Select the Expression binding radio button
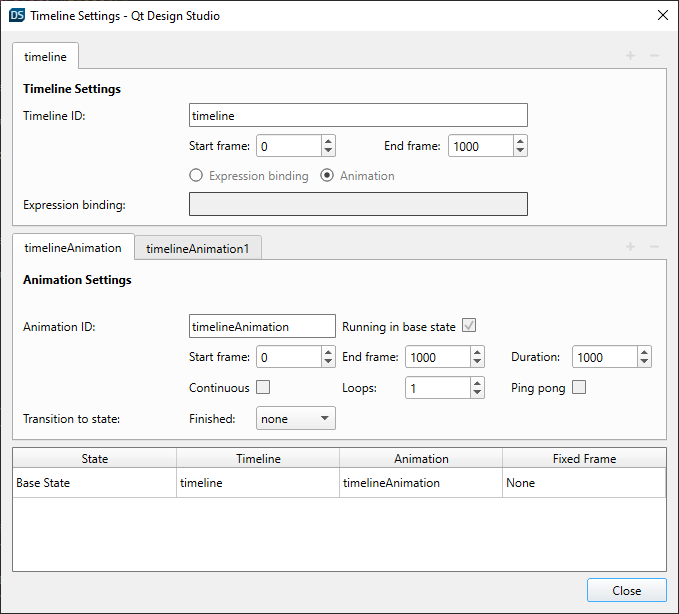679x614 pixels. coord(197,176)
